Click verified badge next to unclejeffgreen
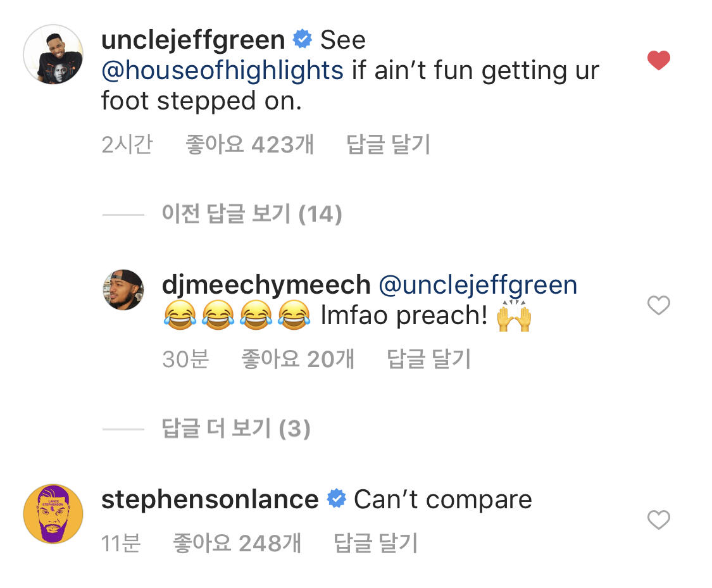This screenshot has width=712, height=588. point(303,41)
